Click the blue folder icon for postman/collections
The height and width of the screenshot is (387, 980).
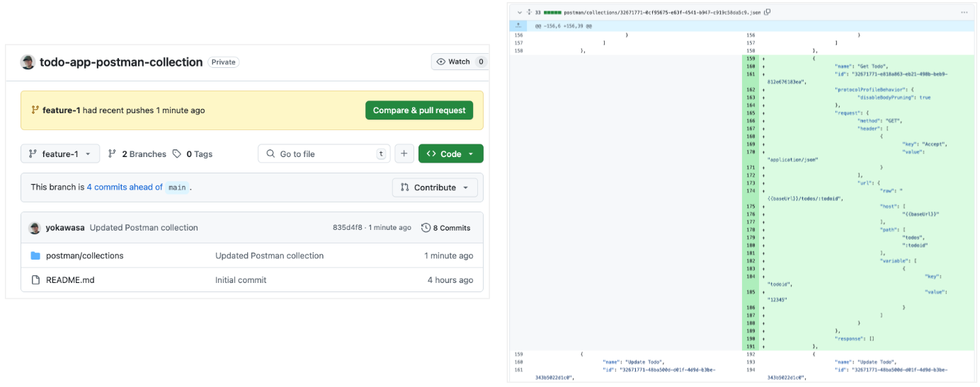(35, 255)
